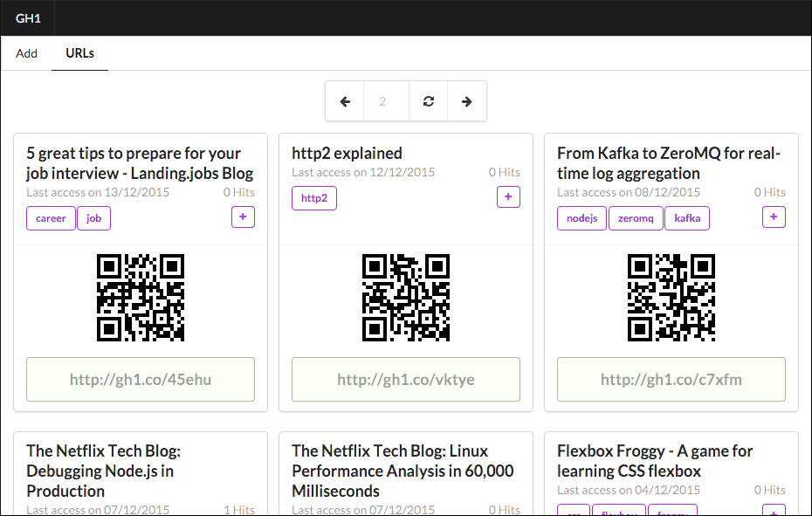Open '5 great tips to prepare' title

[140, 163]
